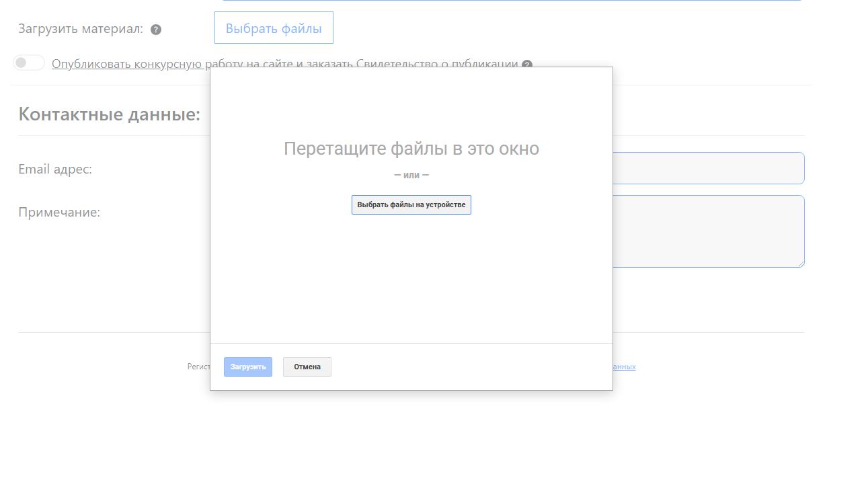Viewport: 868px width, 485px height.
Task: Click the "Контактные данные" section heading
Action: click(110, 114)
